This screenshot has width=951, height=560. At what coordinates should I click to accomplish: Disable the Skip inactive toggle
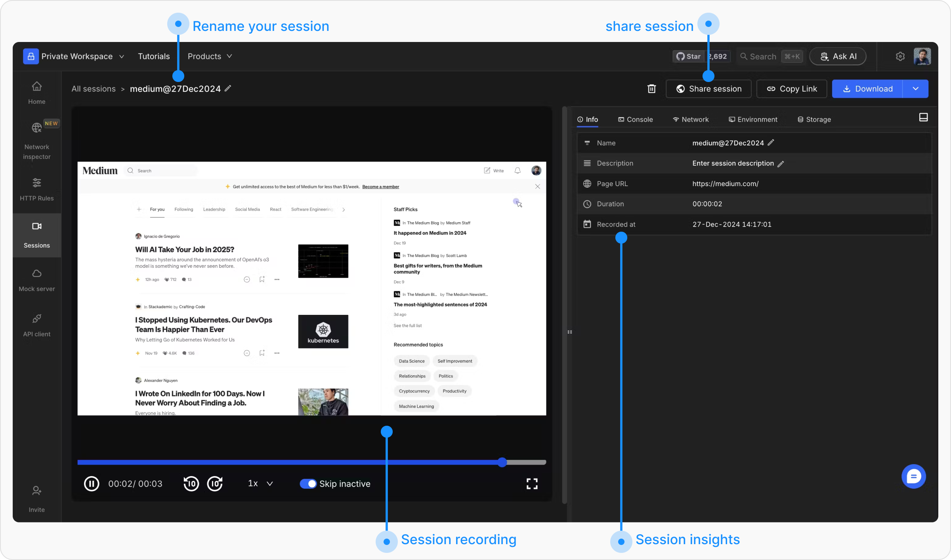[308, 484]
